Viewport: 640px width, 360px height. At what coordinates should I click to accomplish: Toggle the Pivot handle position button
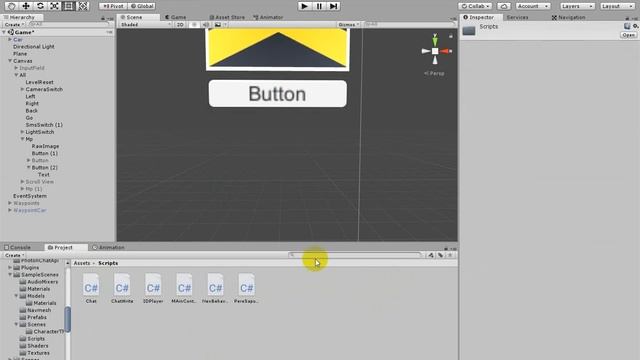click(x=113, y=6)
